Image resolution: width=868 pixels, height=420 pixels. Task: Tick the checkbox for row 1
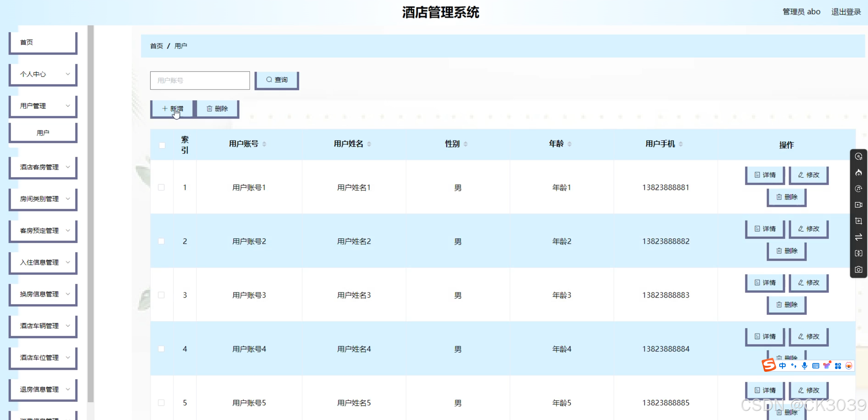coord(161,187)
